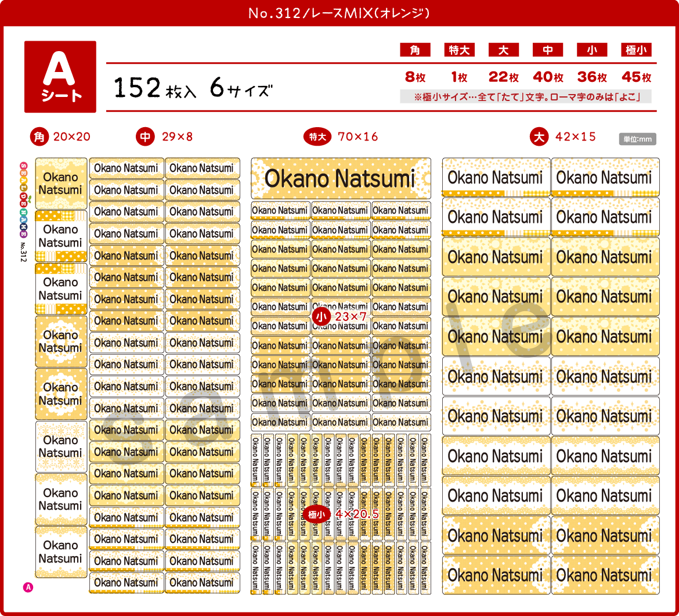Click the small pink circled A icon

tap(28, 588)
